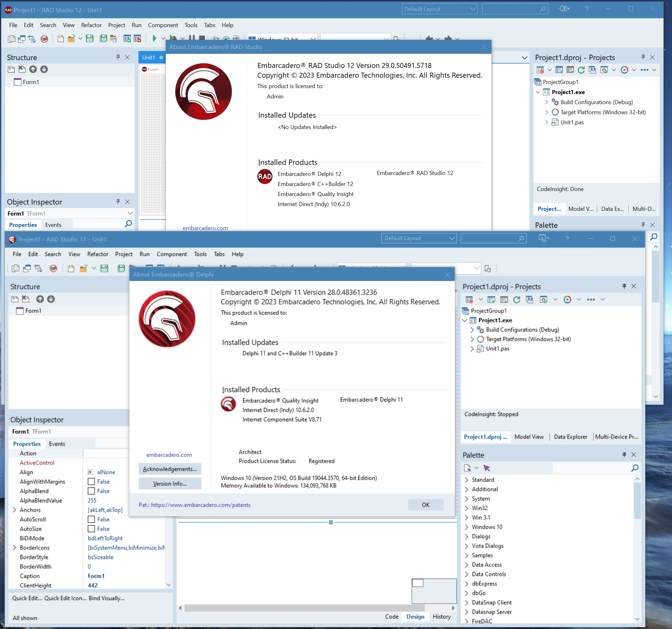The width and height of the screenshot is (672, 629).
Task: Click Add New Project icon in RAD Studio 12 Projects panel
Action: pos(559,70)
